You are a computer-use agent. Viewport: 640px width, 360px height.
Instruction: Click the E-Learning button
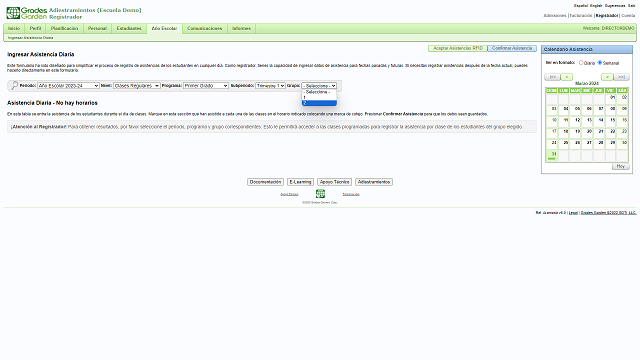(300, 182)
